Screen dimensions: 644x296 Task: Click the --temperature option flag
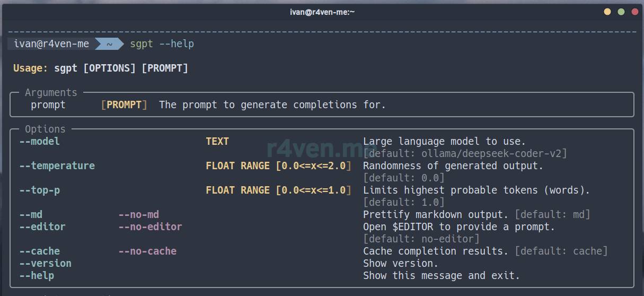[57, 166]
